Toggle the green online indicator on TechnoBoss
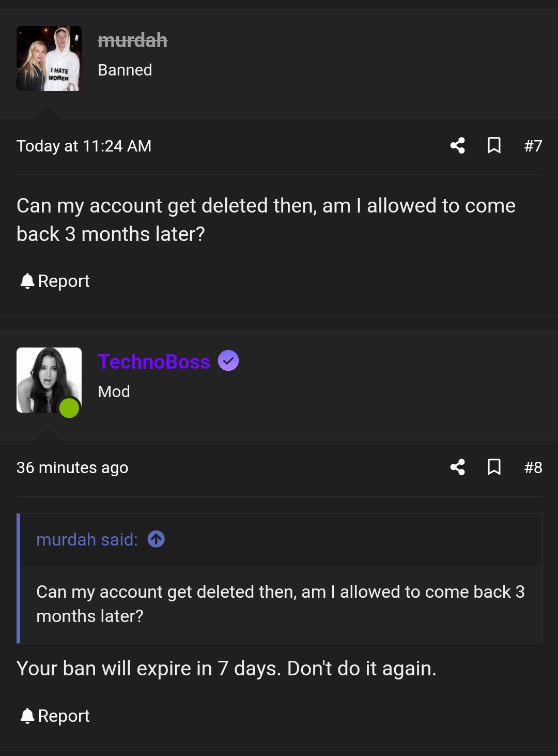Screen dimensions: 558x756 tap(69, 409)
